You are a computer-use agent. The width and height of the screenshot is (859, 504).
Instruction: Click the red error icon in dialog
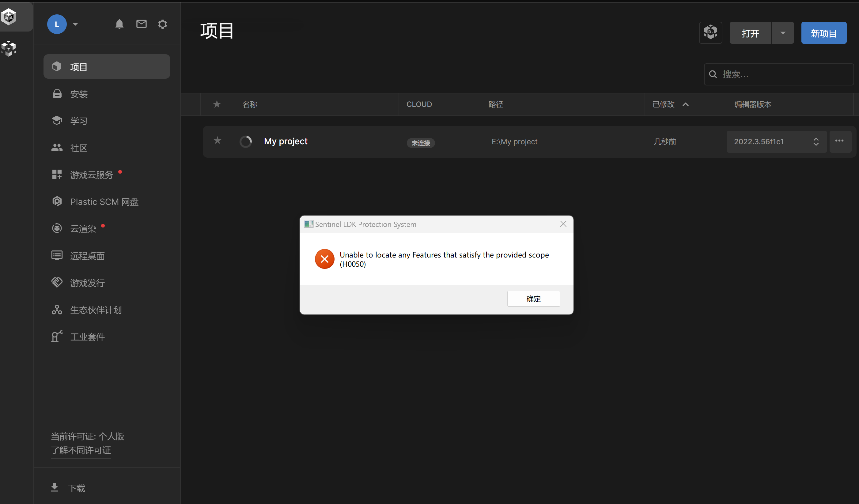pos(324,259)
